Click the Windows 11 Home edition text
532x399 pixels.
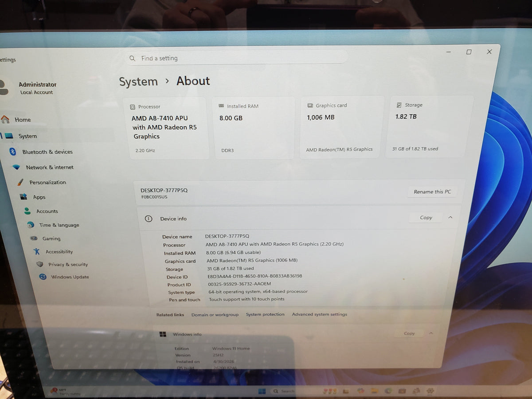[231, 348]
